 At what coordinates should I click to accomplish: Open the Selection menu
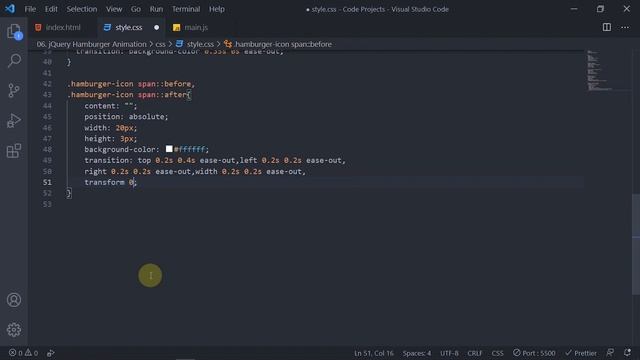pyautogui.click(x=82, y=9)
